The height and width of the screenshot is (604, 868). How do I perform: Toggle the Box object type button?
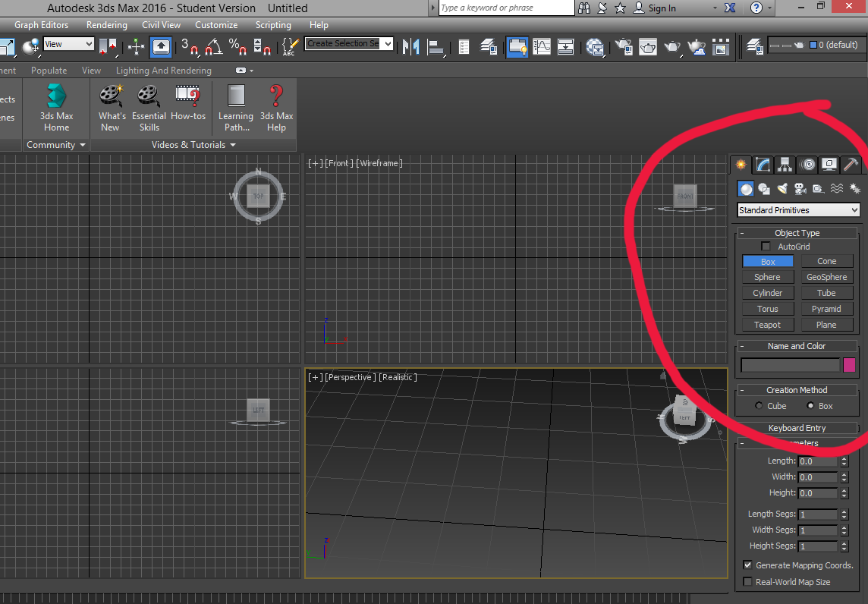(768, 261)
